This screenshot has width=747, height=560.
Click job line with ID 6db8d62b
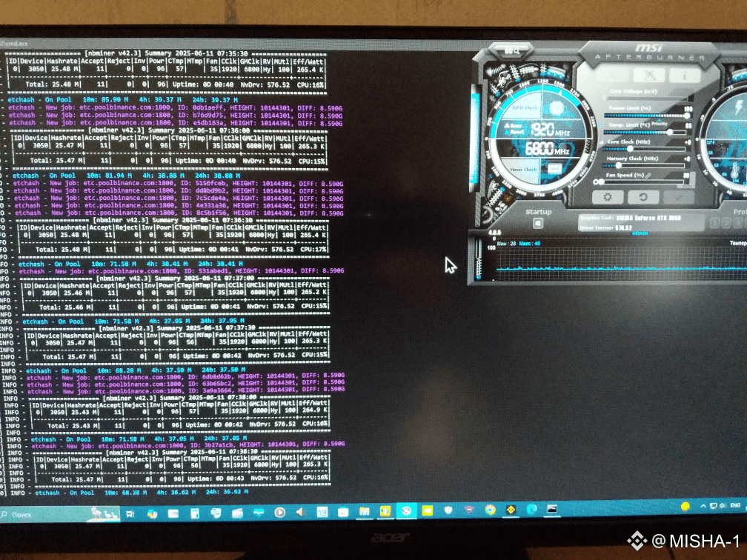coord(185,376)
